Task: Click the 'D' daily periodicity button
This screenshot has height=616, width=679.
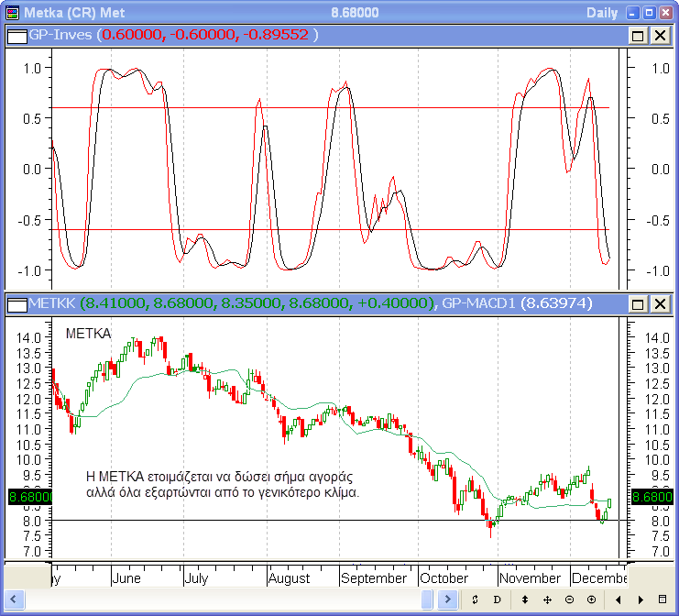Action: tap(498, 599)
